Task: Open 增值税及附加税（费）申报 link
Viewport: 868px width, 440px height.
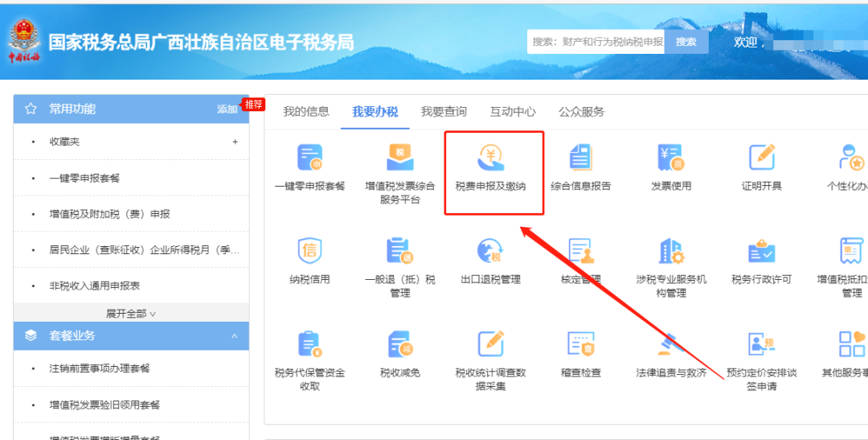Action: click(109, 214)
